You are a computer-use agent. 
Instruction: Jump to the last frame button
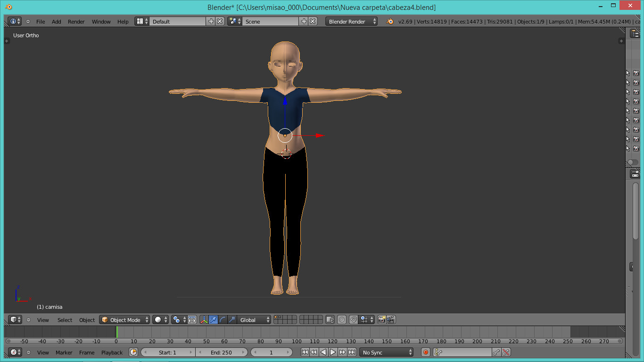click(x=352, y=352)
